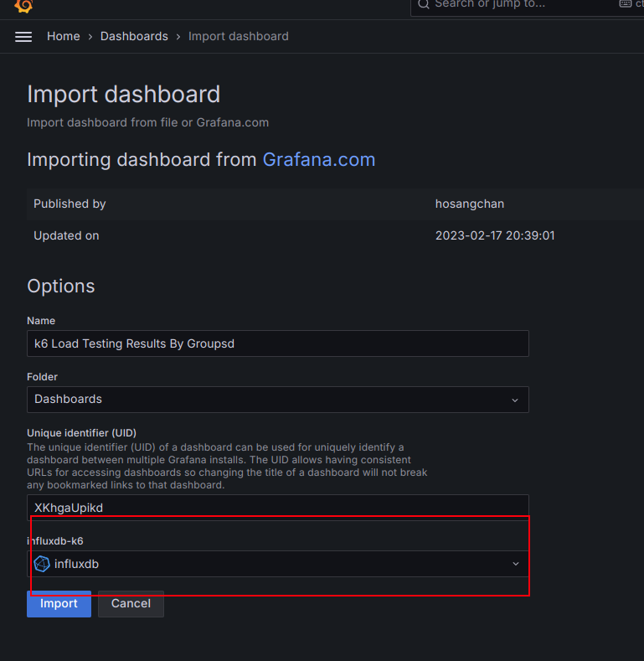Screen dimensions: 644x661
Task: Select publisher name hosangchan
Action: (x=470, y=204)
